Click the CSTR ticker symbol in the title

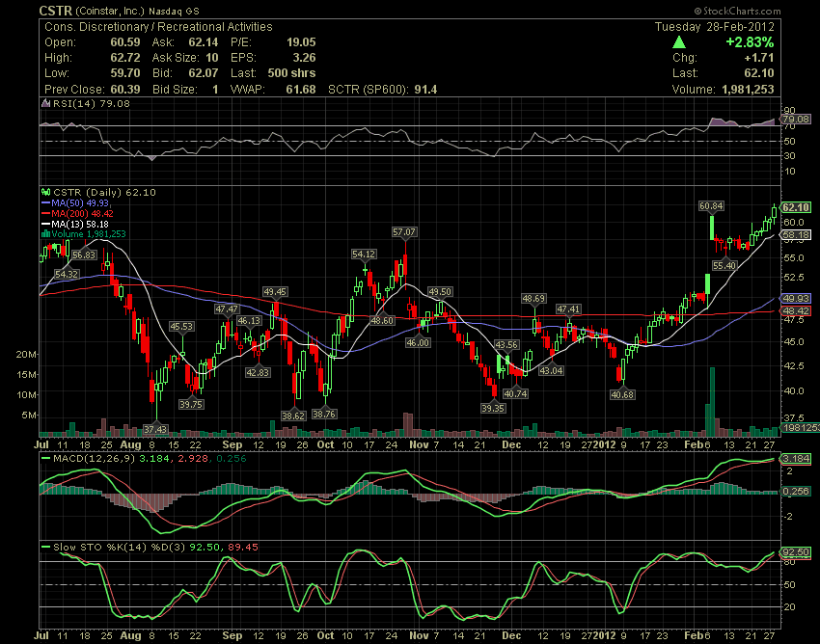click(x=55, y=11)
